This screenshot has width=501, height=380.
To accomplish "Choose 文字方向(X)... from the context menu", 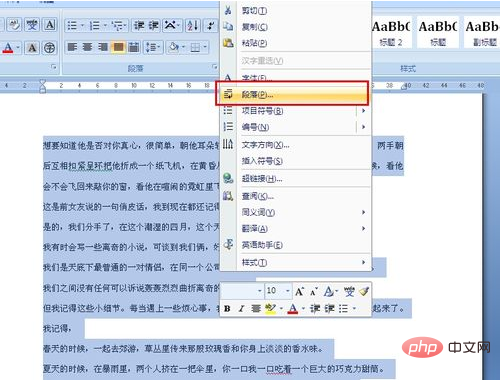I will (x=296, y=145).
